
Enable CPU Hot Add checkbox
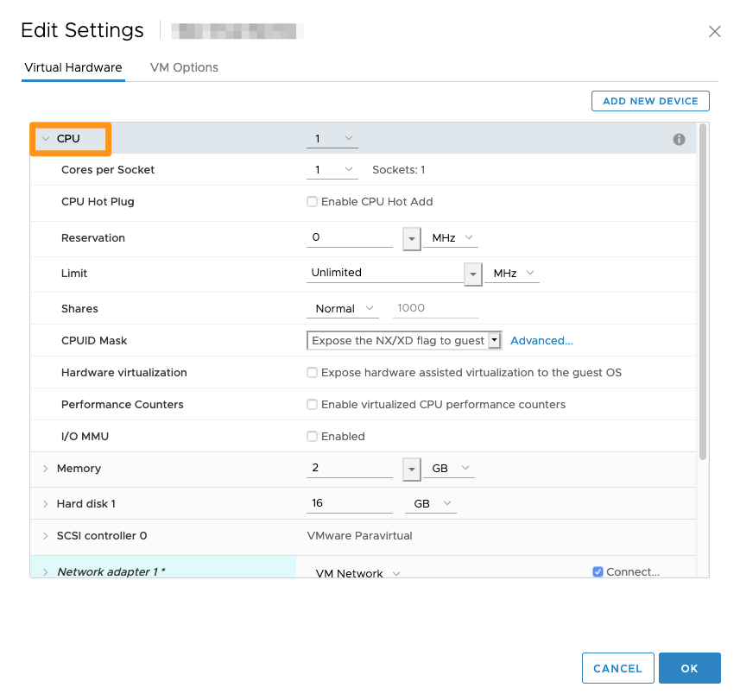(313, 202)
